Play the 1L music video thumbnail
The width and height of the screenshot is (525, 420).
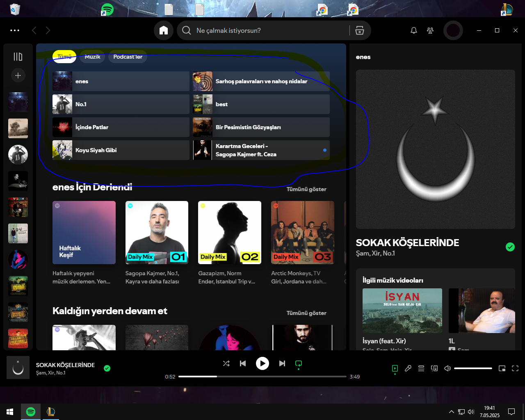pos(482,310)
